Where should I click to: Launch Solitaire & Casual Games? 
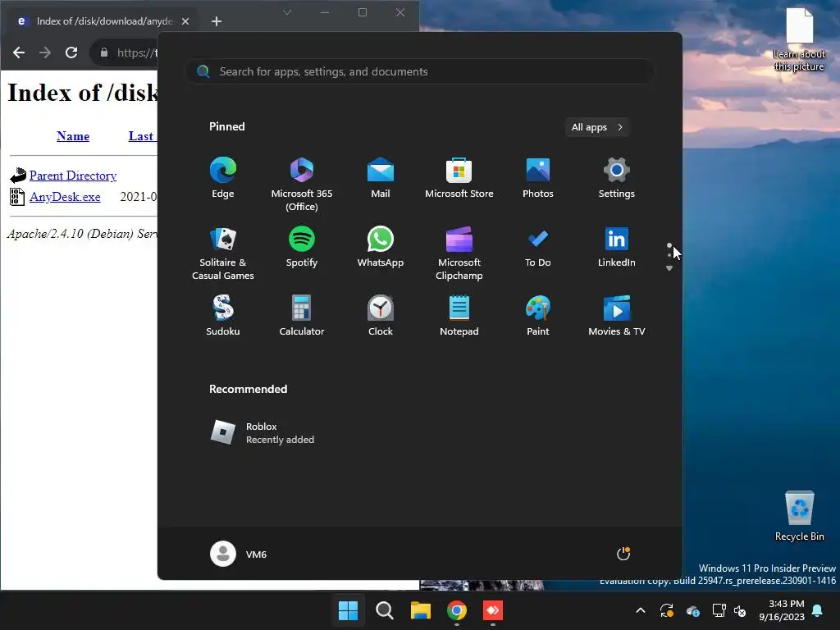[223, 253]
